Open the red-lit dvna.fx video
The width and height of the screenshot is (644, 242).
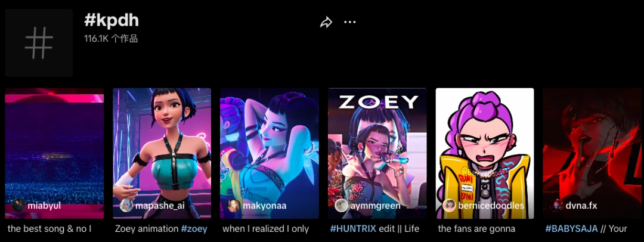pos(593,153)
